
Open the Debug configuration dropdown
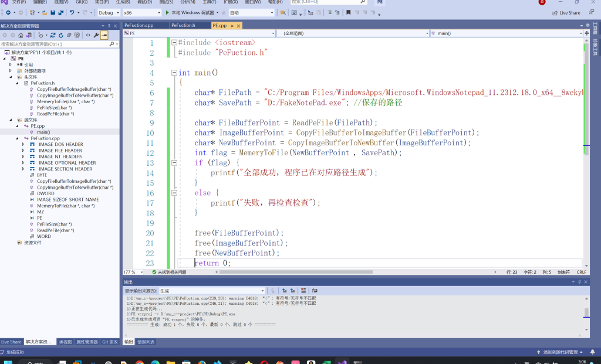(x=109, y=12)
